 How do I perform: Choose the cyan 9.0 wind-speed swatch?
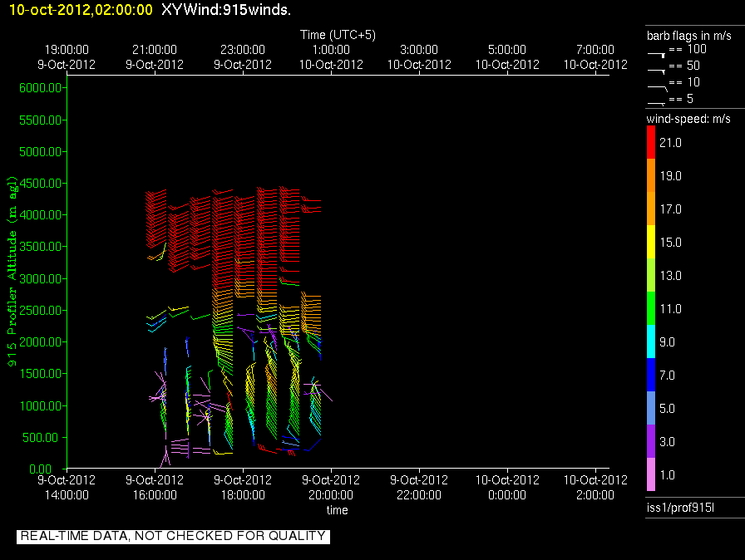point(651,341)
